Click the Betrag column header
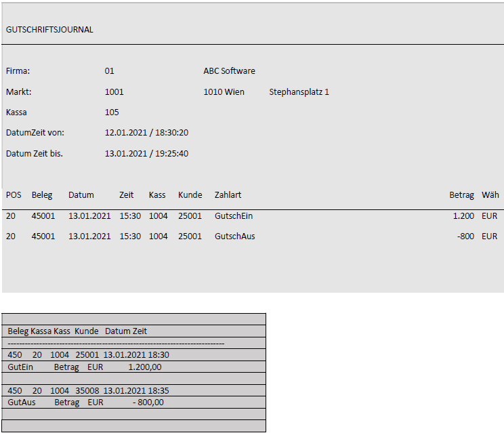Viewport: 504px width, 433px height. (461, 195)
